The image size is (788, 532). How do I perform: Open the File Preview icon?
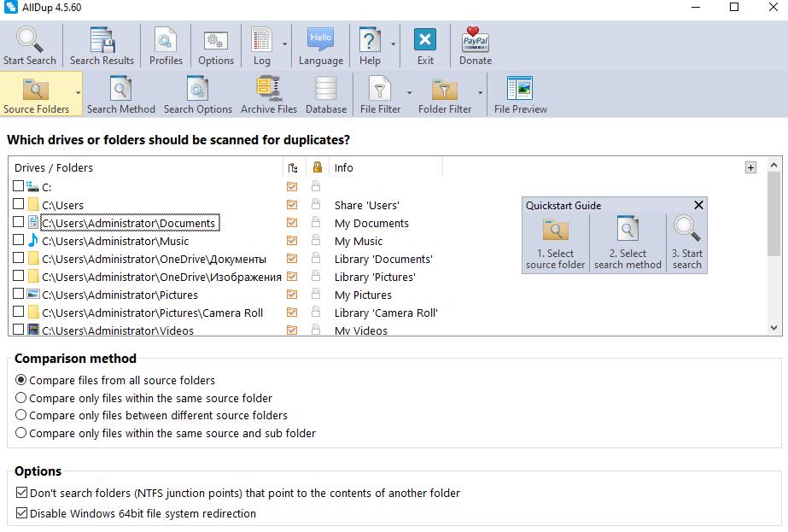point(520,89)
